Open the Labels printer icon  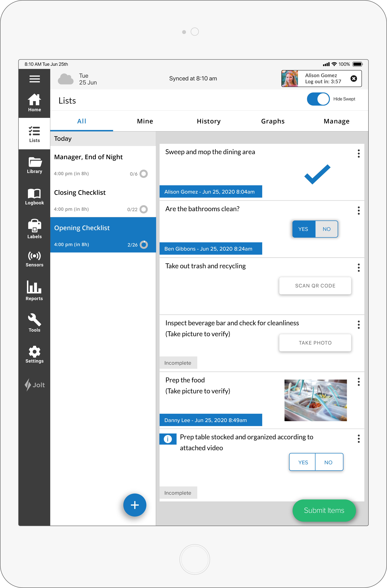pyautogui.click(x=34, y=229)
